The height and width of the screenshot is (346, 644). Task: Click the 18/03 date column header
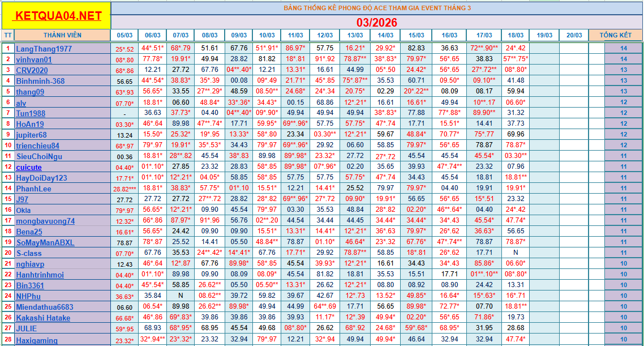pyautogui.click(x=516, y=35)
